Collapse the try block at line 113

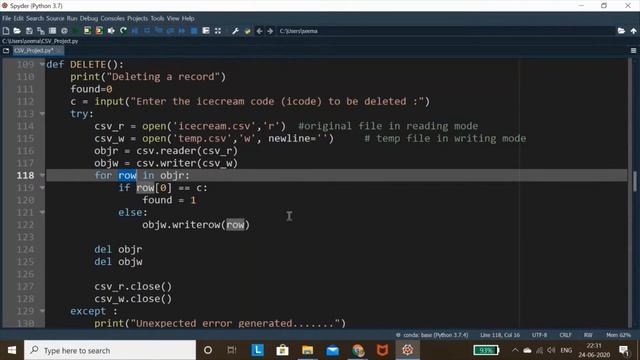pos(42,113)
